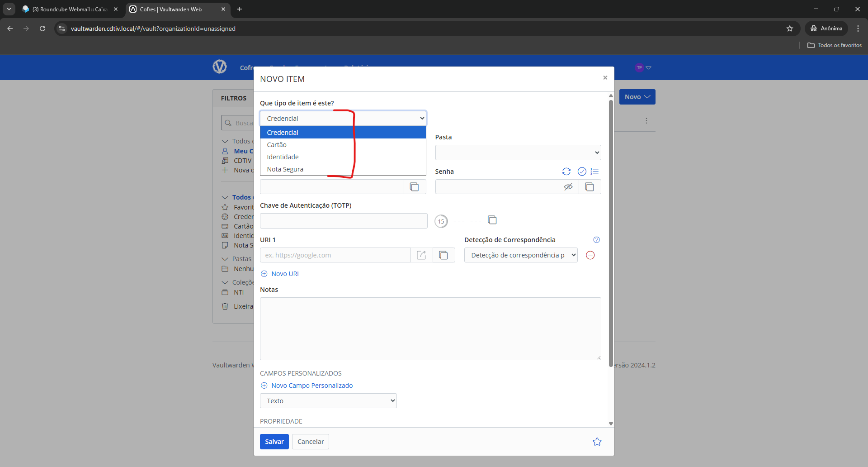
Task: Add another URI via Novo URI
Action: pos(285,274)
